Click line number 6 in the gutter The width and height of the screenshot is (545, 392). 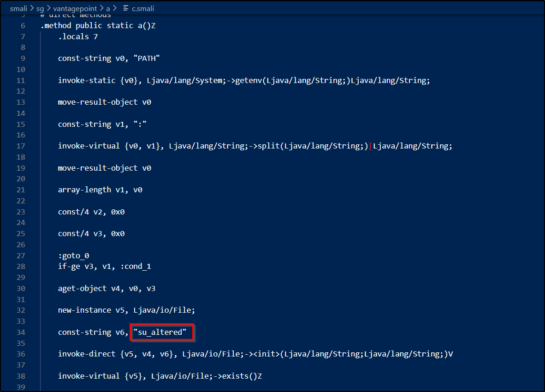[x=23, y=26]
